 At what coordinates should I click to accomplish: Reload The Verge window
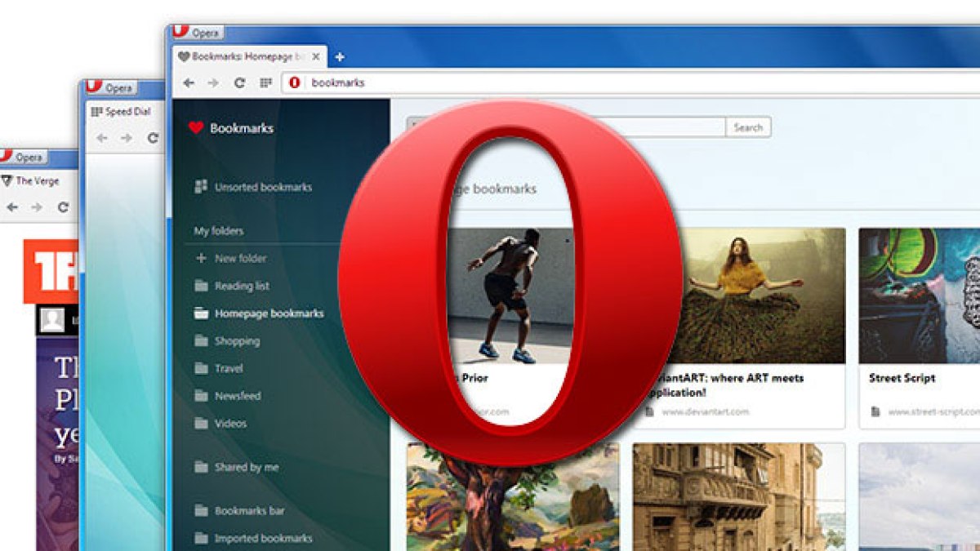click(x=63, y=207)
